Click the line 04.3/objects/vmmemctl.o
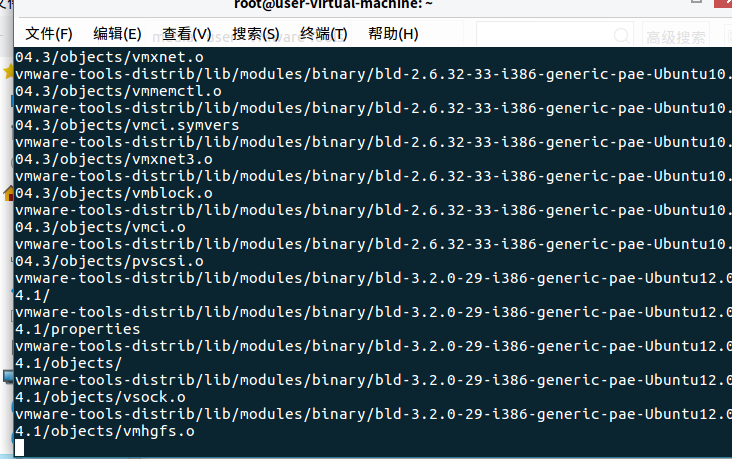 coord(118,91)
